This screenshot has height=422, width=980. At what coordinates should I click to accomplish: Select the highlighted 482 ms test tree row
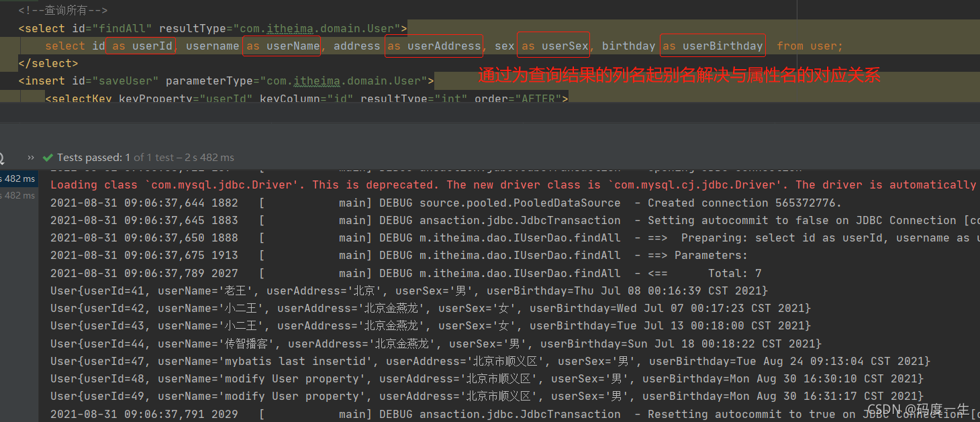click(x=18, y=178)
